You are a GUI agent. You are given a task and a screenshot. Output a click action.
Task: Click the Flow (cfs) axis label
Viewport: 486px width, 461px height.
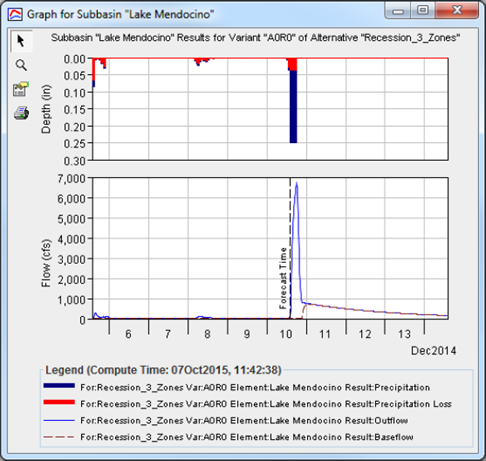[46, 263]
